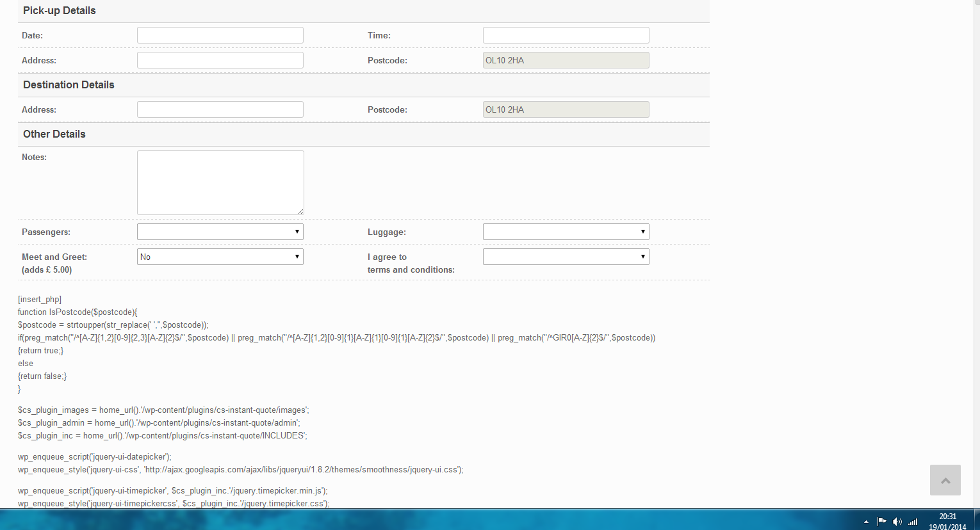Click the Notes: label
Screen dimensions: 980x530
pos(35,157)
